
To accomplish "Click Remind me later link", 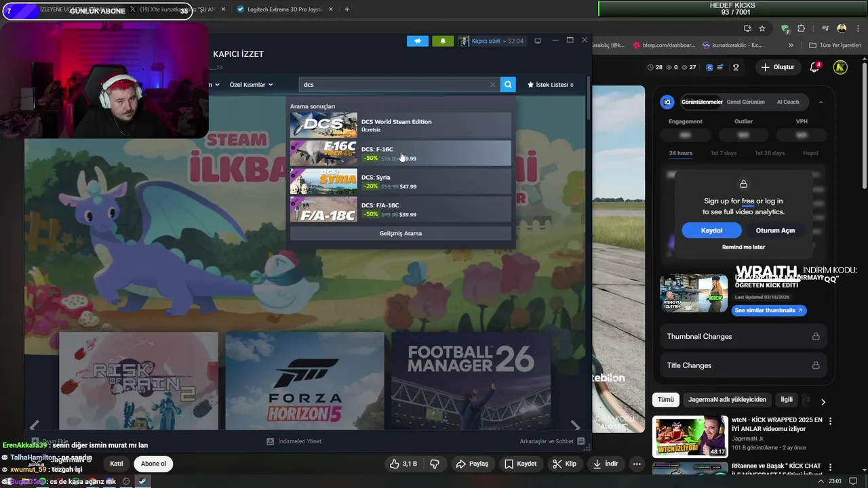I will (x=743, y=247).
